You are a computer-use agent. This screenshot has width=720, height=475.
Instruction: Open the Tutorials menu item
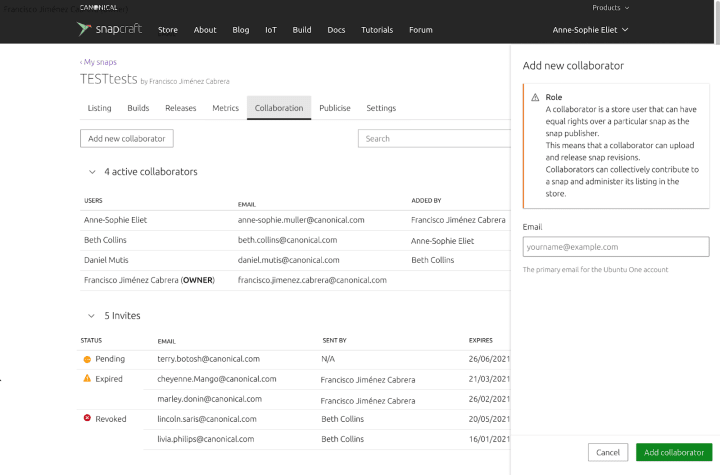377,30
